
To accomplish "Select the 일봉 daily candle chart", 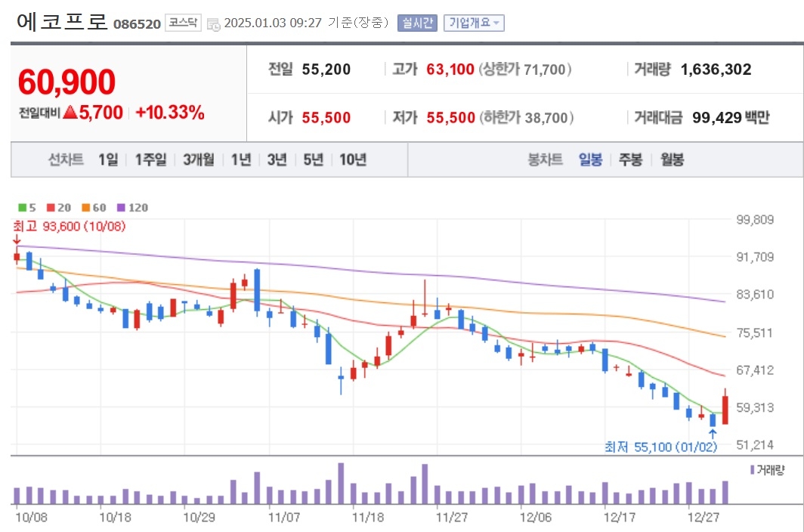I will (590, 159).
